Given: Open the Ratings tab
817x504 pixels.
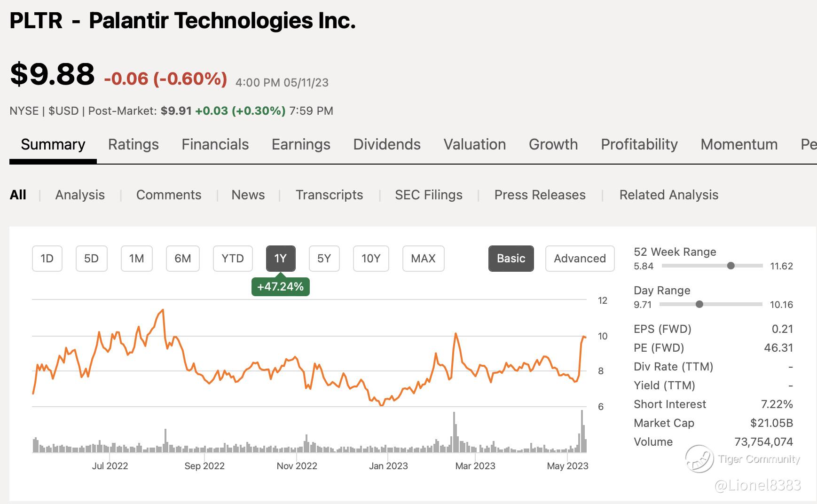Looking at the screenshot, I should click(x=134, y=144).
